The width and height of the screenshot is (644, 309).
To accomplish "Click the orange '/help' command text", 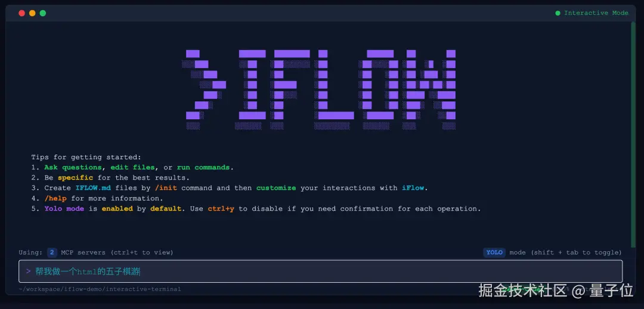I will [55, 198].
